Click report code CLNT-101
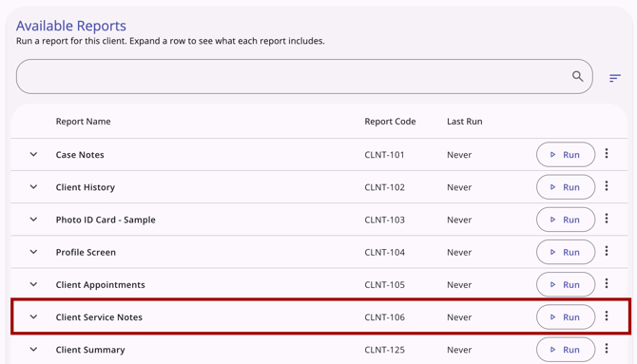Screen dimensions: 637x364 point(384,155)
